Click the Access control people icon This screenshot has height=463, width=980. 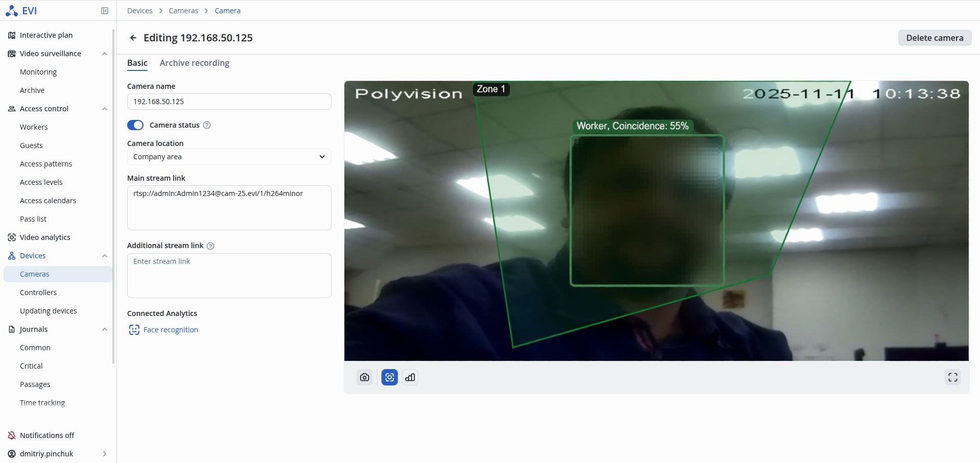tap(12, 109)
